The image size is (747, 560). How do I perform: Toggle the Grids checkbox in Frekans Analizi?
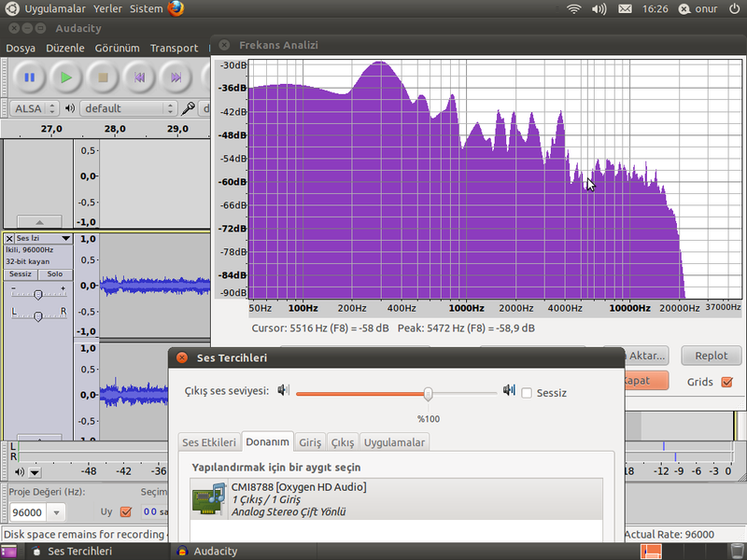tap(727, 382)
